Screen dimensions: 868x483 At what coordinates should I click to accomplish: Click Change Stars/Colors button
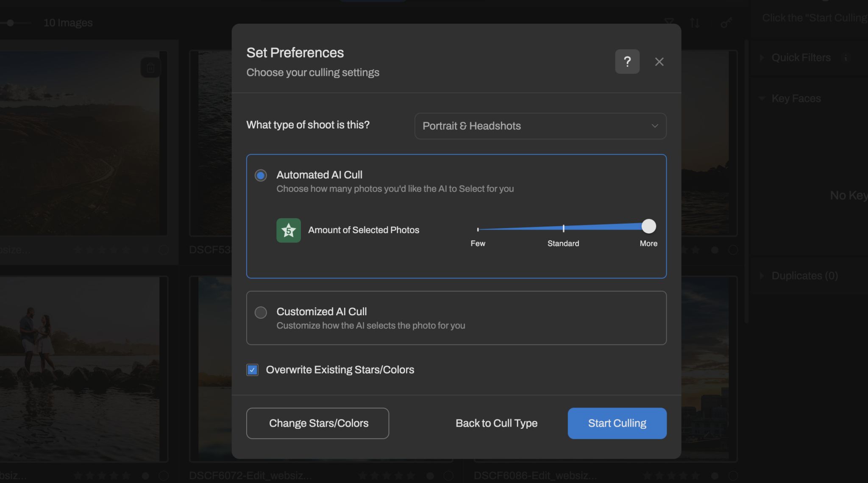click(317, 423)
